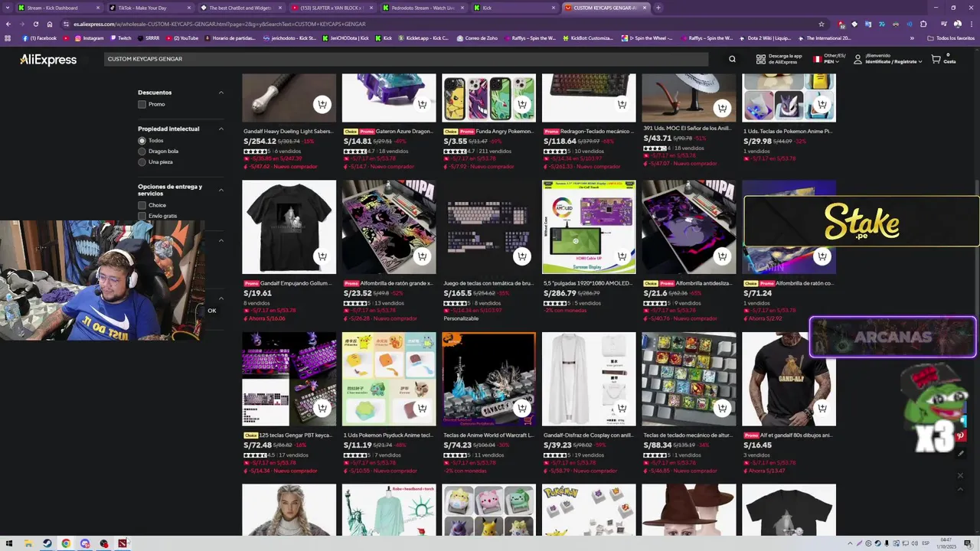
Task: Open the Other/ES/PEN region dropdown
Action: point(829,59)
